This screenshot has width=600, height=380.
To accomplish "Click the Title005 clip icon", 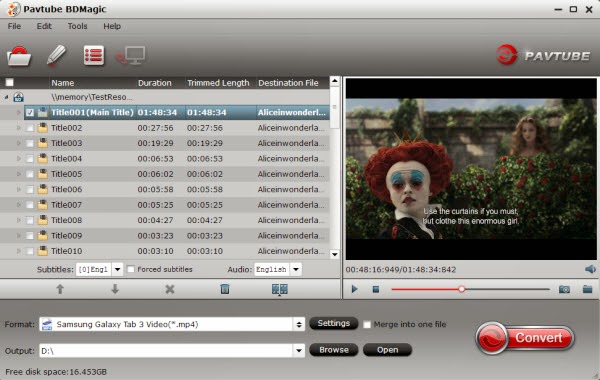I will tap(42, 174).
